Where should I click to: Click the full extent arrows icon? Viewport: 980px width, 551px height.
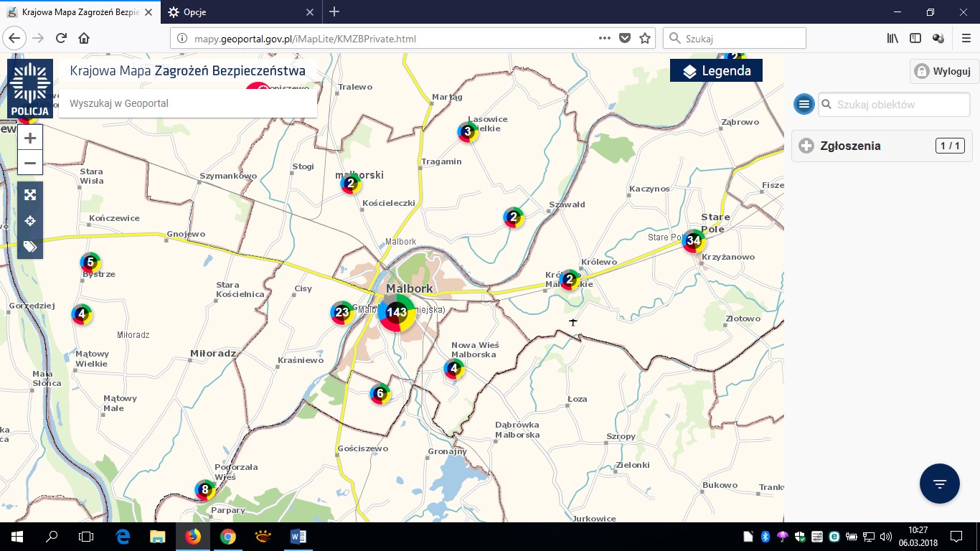[30, 194]
